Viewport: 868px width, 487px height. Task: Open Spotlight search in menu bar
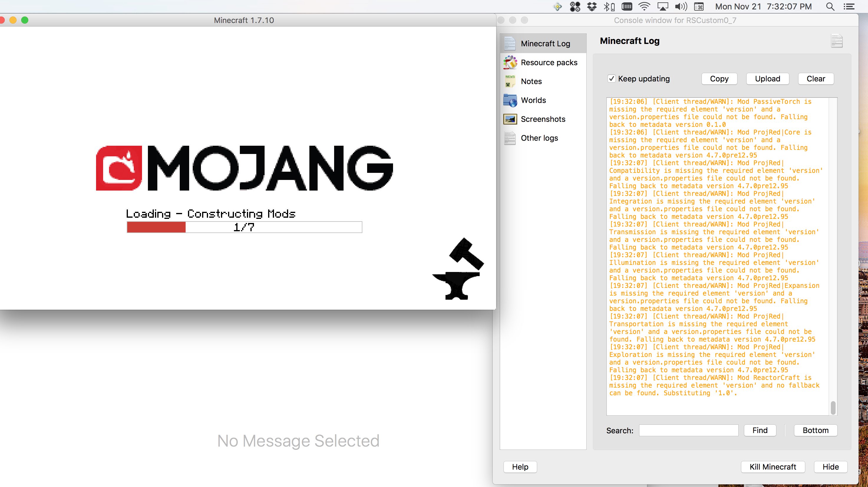coord(830,6)
